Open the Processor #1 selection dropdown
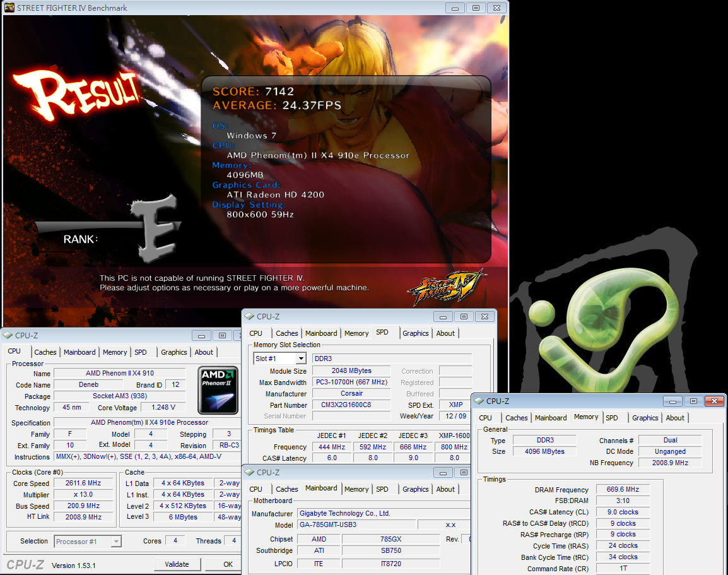 coord(116,542)
